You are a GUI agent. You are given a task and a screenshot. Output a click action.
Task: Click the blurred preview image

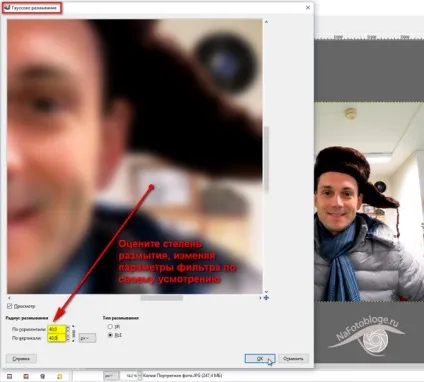tap(135, 156)
